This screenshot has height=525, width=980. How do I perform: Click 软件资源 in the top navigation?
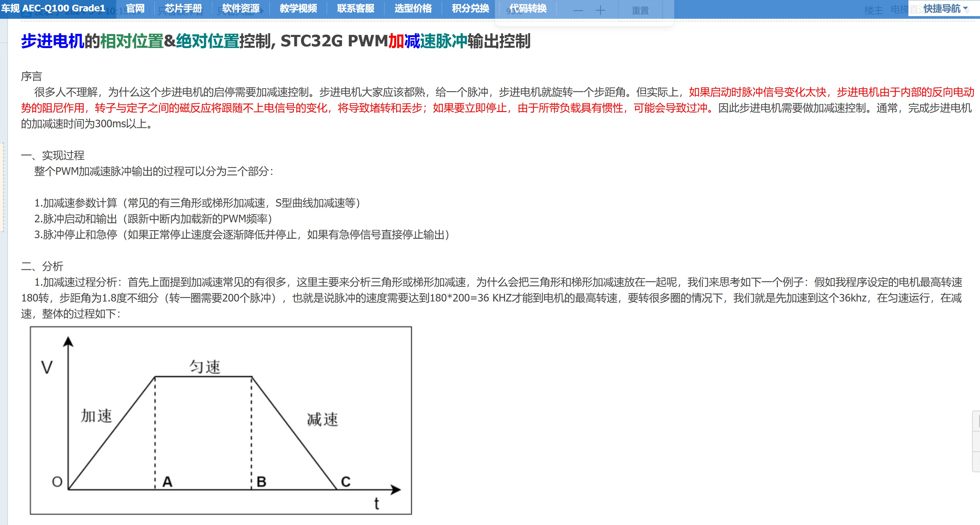tap(240, 9)
